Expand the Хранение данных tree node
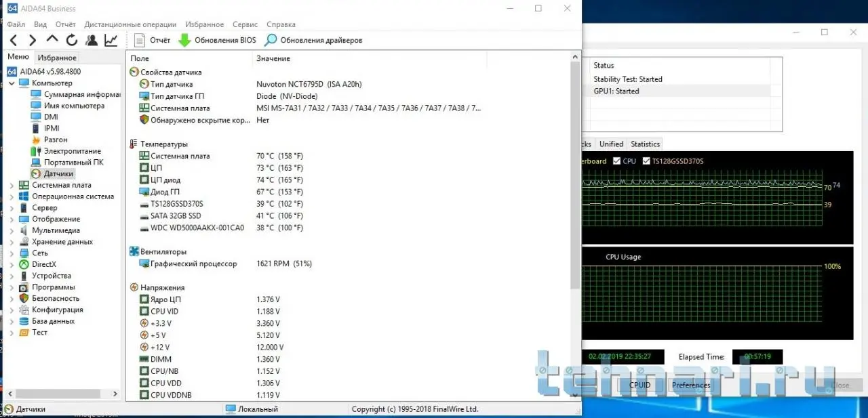 (12, 242)
